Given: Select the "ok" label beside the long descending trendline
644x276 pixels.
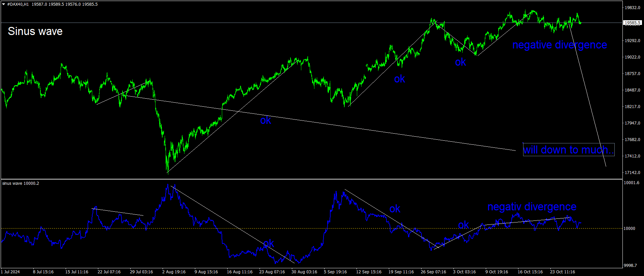Looking at the screenshot, I should click(266, 120).
